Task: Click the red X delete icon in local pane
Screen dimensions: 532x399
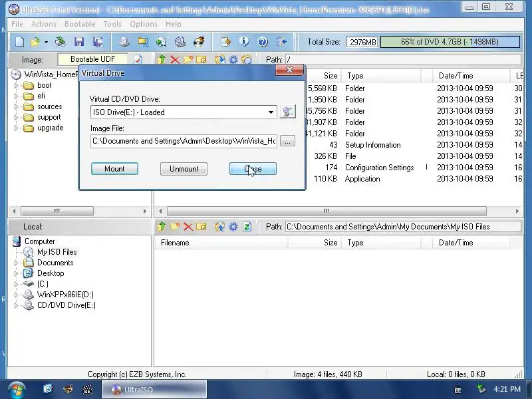Action: (188, 227)
